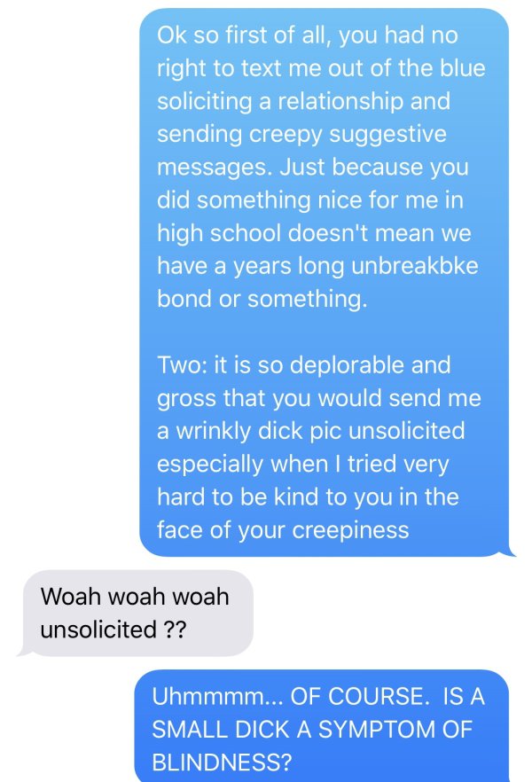Viewport: 532px width, 782px height.
Task: Click the phrase 'especially when I tried very'
Action: (302, 464)
